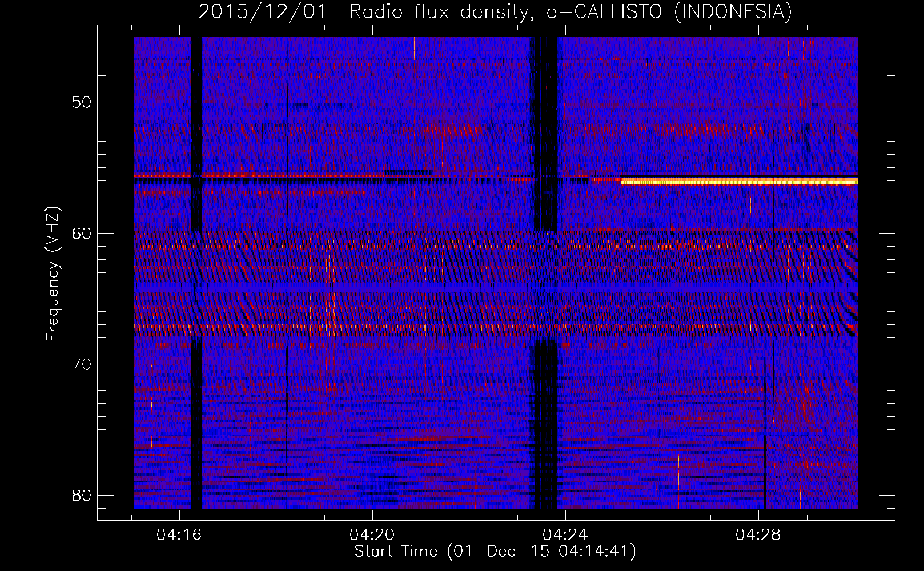Click the 04:24 time tick label
The width and height of the screenshot is (924, 571).
point(565,534)
